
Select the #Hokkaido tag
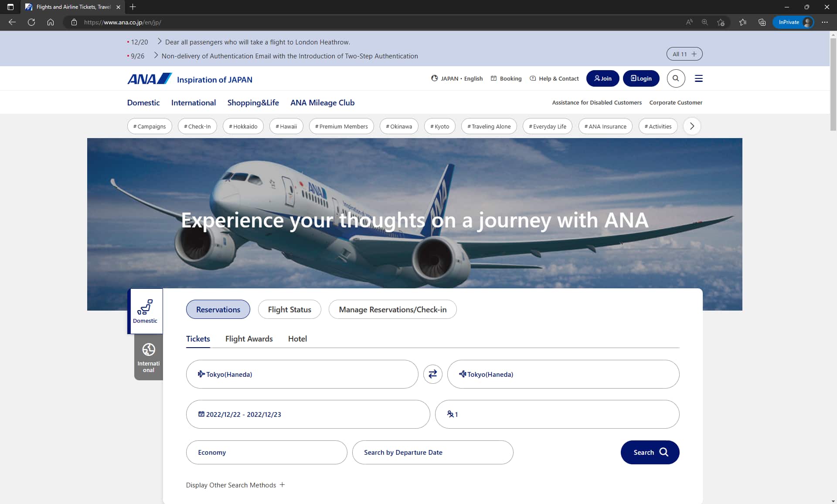click(x=243, y=126)
